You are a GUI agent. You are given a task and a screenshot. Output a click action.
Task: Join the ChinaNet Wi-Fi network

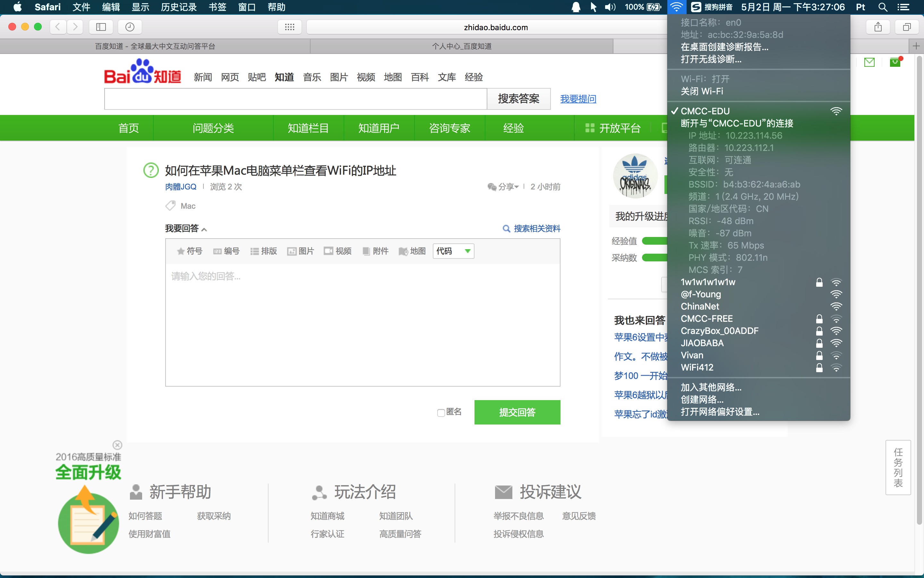(758, 307)
